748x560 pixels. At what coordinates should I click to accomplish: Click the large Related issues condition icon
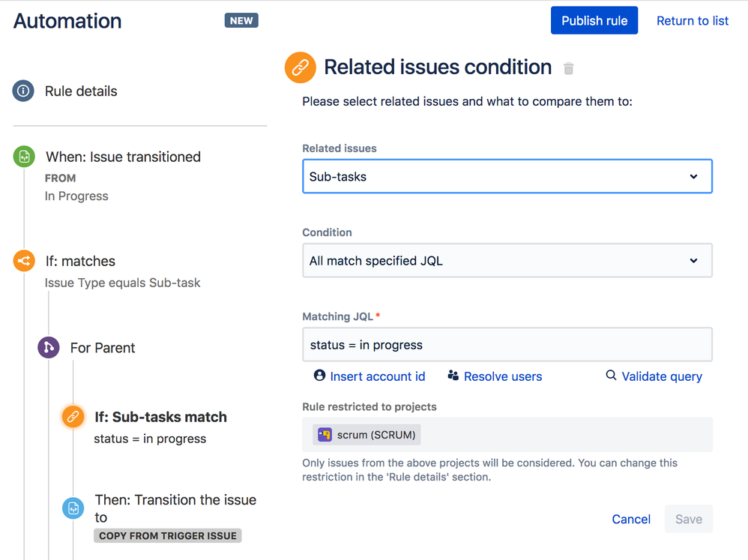coord(300,67)
